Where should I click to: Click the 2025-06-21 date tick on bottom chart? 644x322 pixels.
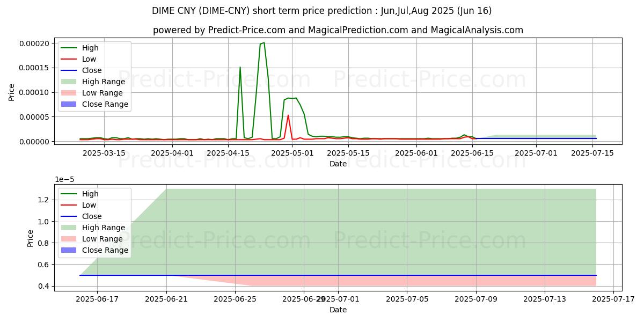(x=166, y=299)
